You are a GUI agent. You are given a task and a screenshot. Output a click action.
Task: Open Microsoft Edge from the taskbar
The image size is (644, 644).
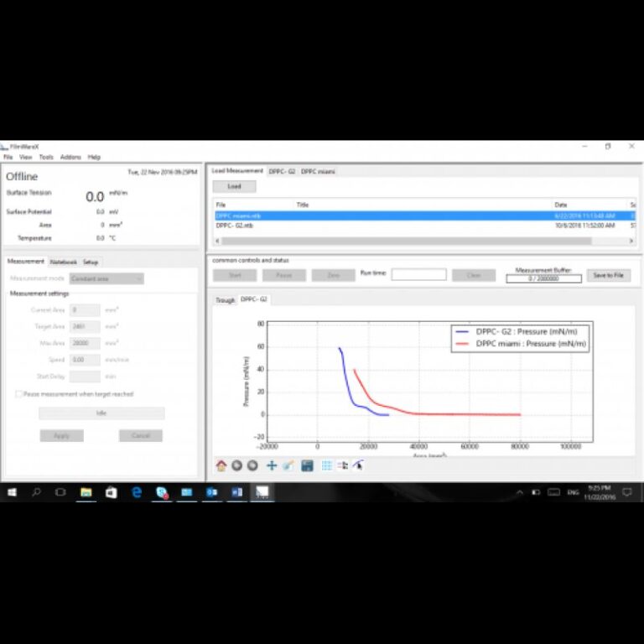136,492
